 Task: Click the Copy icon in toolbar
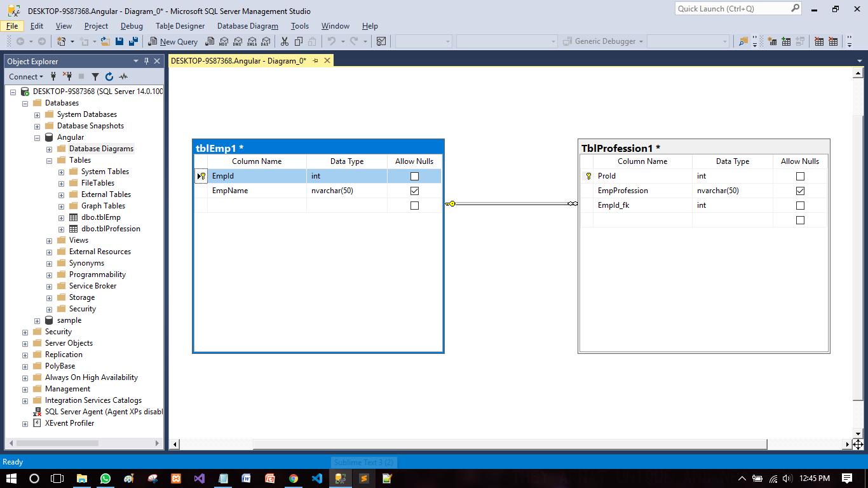[298, 41]
